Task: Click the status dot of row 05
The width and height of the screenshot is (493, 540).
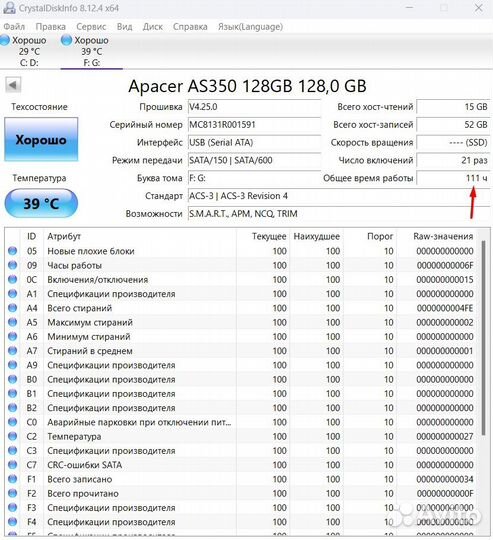Action: [x=12, y=251]
